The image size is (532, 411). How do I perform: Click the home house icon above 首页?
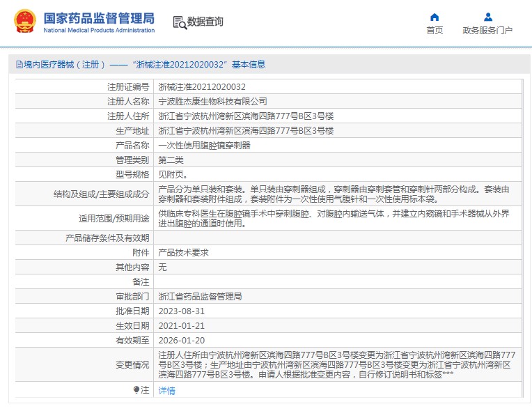tap(435, 17)
